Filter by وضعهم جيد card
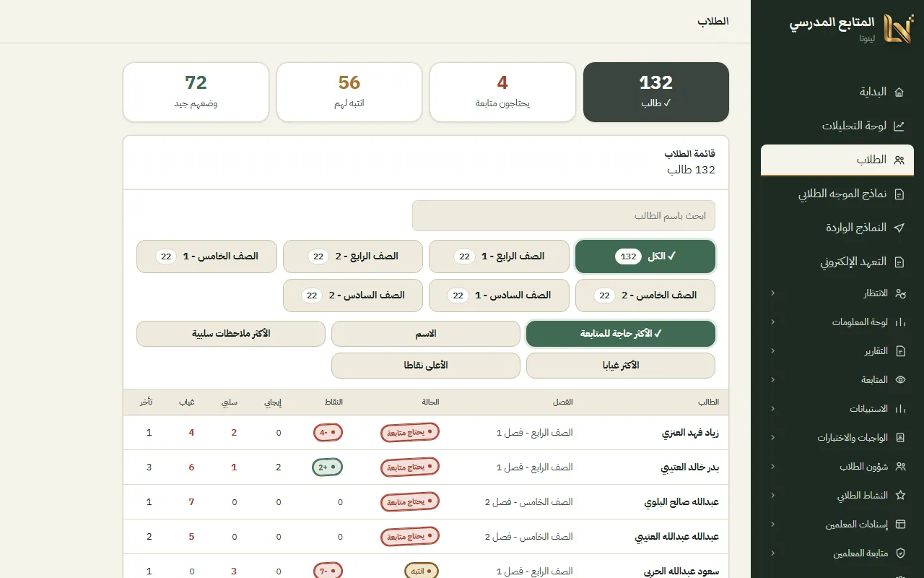The height and width of the screenshot is (578, 924). coord(196,92)
